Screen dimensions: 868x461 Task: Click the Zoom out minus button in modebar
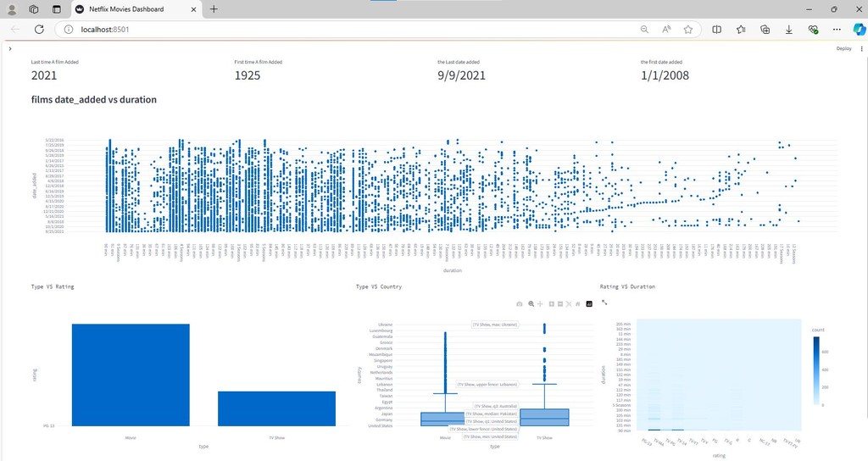coord(560,304)
